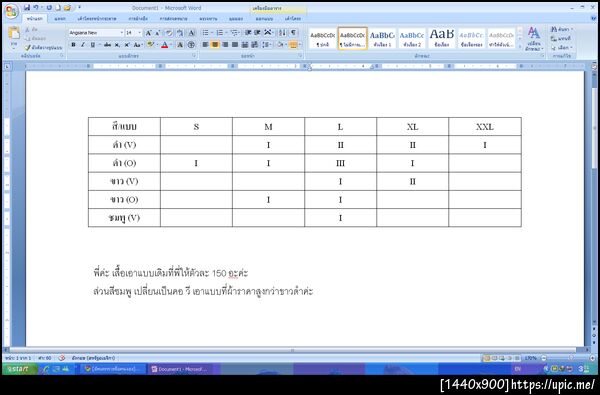
Task: Toggle center alignment
Action: (x=215, y=45)
